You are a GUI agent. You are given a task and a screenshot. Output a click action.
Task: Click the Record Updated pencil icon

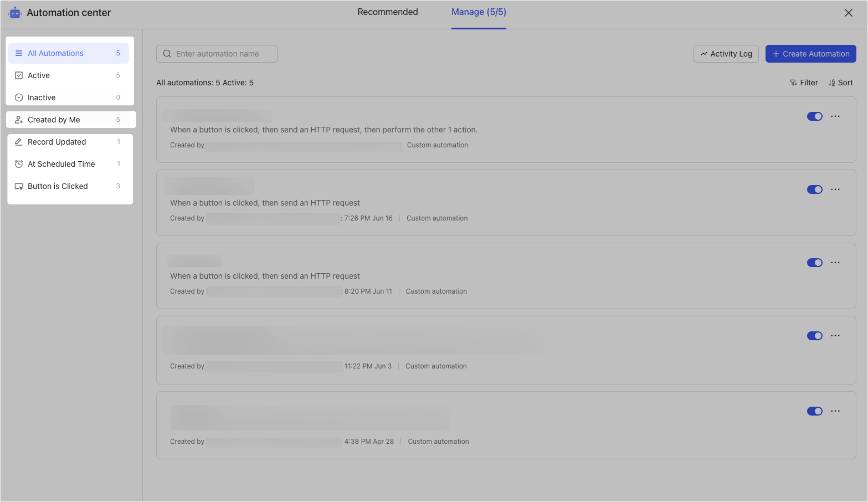pyautogui.click(x=19, y=142)
